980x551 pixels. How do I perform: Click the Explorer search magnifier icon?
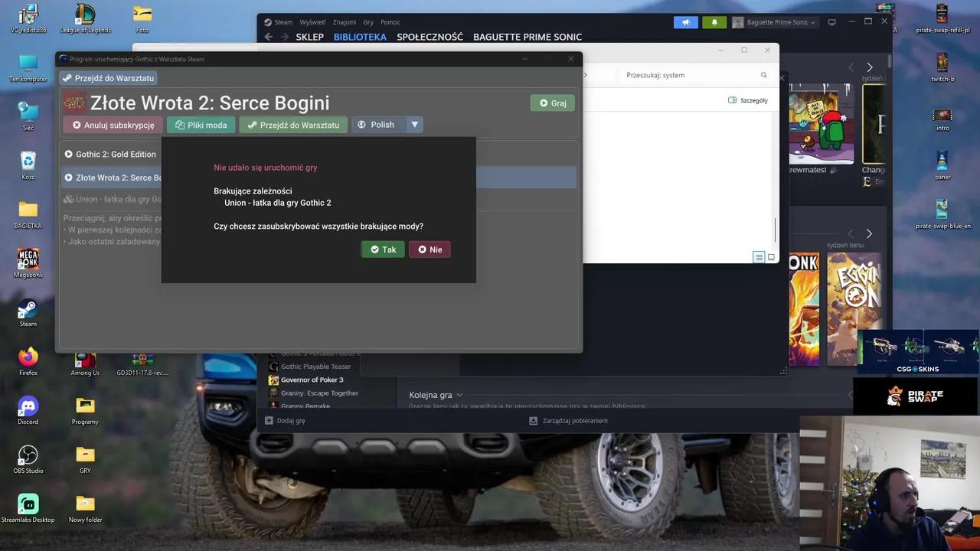tap(763, 75)
